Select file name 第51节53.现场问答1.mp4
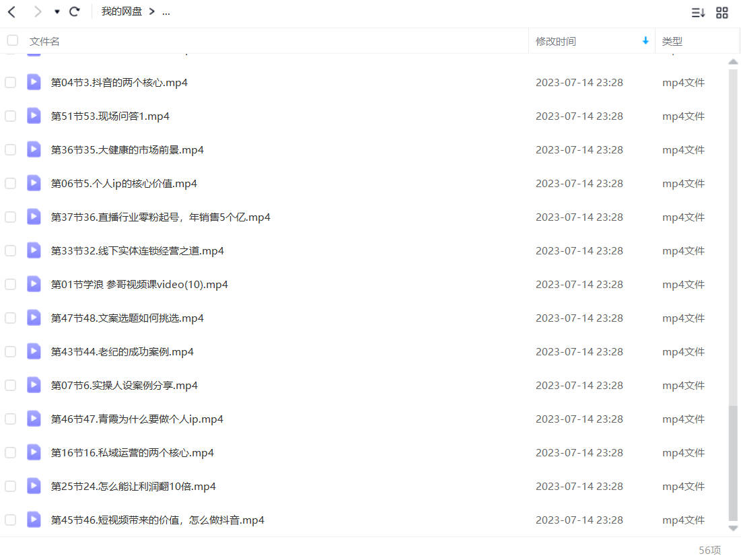Screen dimensions: 741x560 click(110, 116)
